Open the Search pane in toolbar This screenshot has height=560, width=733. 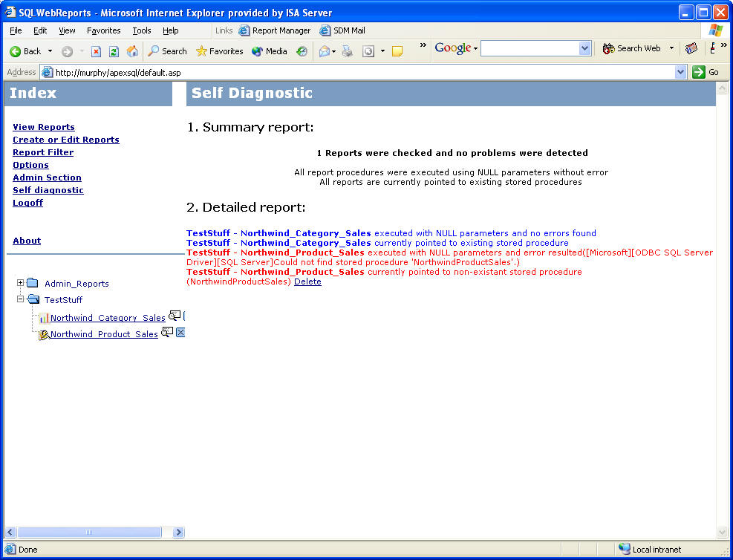pos(167,51)
